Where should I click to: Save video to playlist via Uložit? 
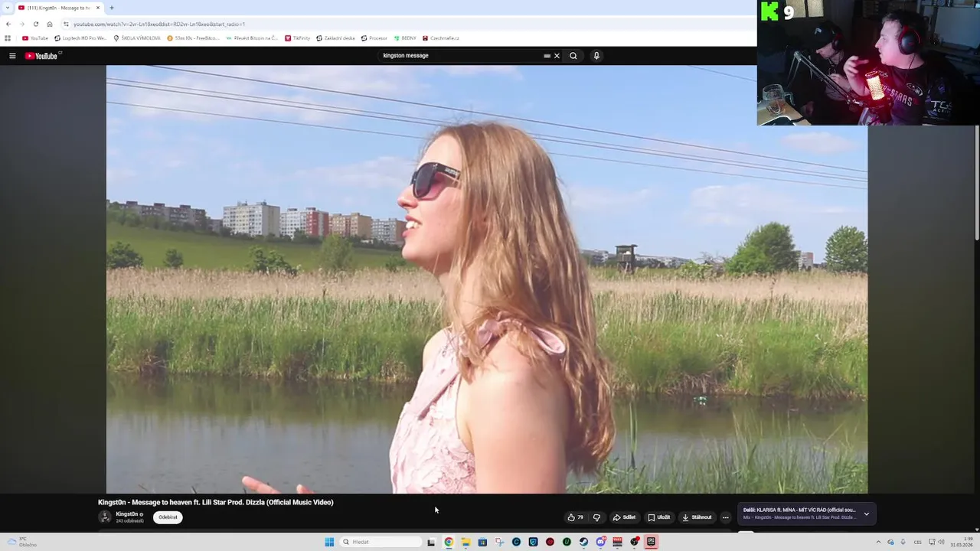click(658, 517)
